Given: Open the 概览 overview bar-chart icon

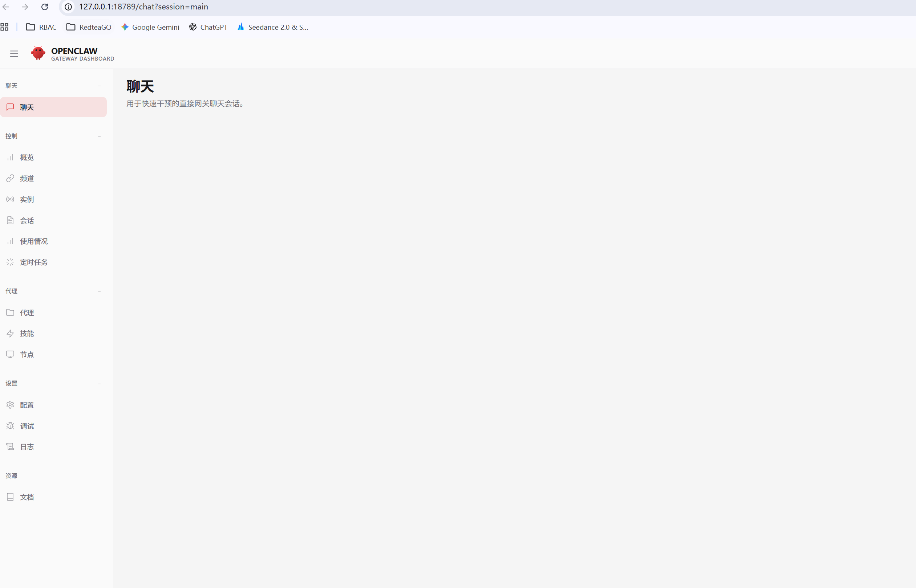Looking at the screenshot, I should pos(10,157).
